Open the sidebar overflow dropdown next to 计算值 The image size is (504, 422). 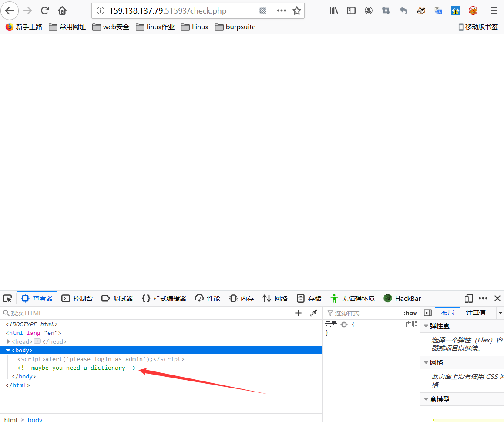[500, 312]
